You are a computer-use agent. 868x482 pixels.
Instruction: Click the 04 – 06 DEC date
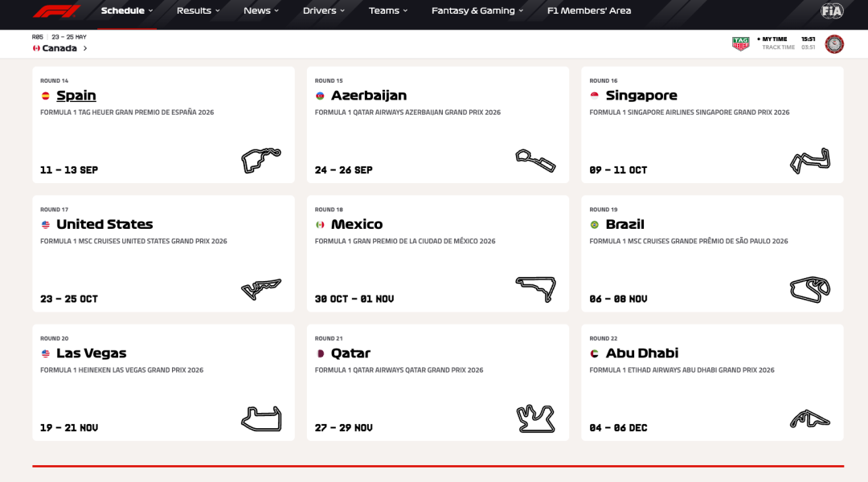[618, 427]
